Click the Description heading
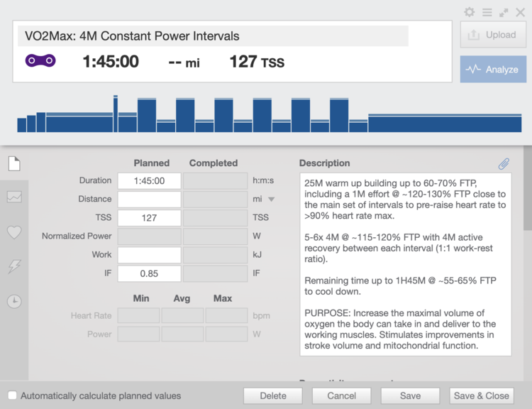 324,163
